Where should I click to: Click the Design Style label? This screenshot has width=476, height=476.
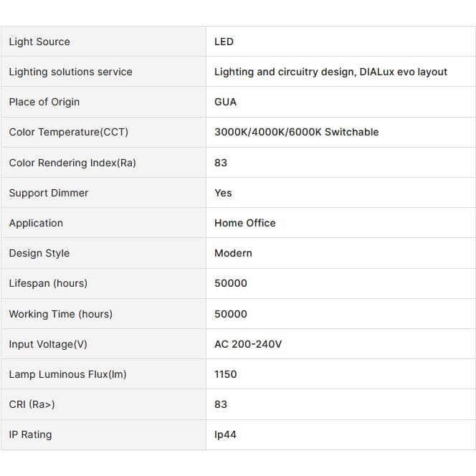click(x=39, y=253)
